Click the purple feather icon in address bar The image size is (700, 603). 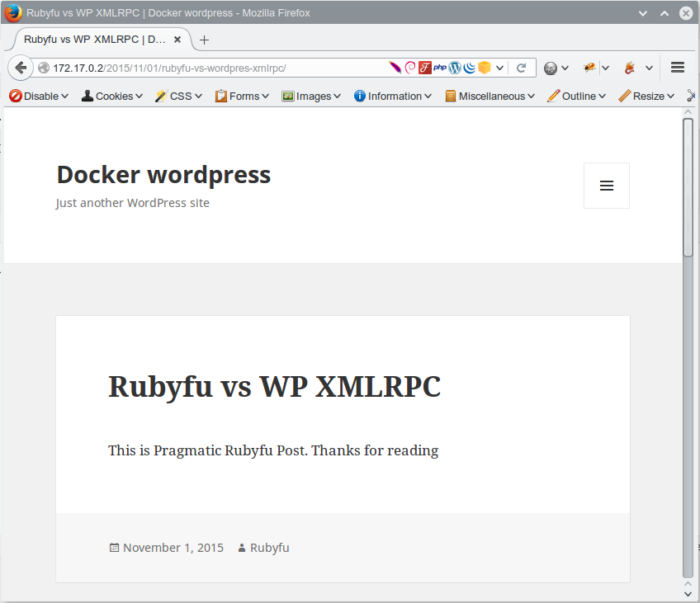(395, 68)
